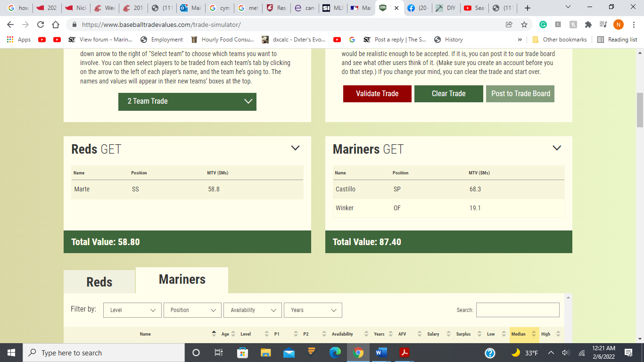
Task: Show more bookmarks with the double chevron
Action: point(520,40)
